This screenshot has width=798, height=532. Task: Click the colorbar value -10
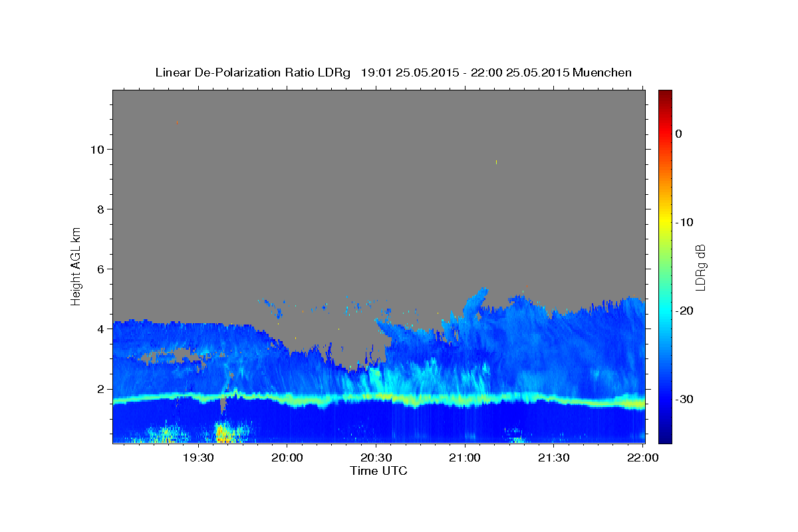pos(684,222)
